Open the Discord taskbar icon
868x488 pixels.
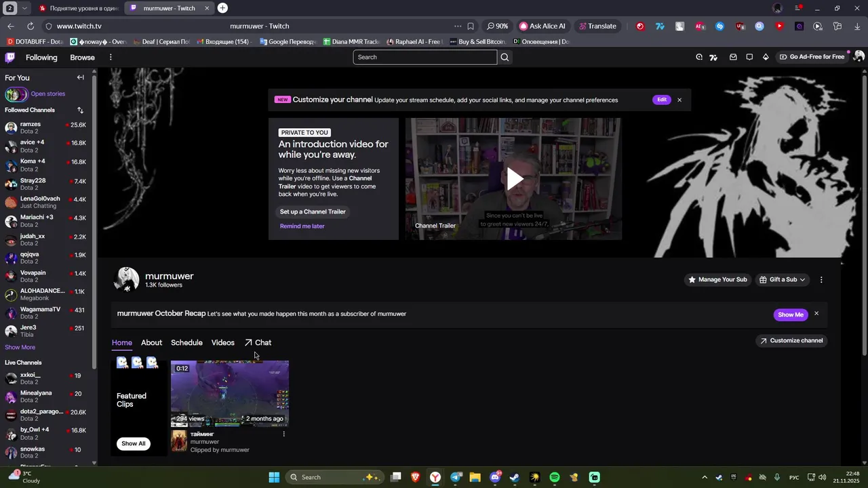click(x=495, y=477)
